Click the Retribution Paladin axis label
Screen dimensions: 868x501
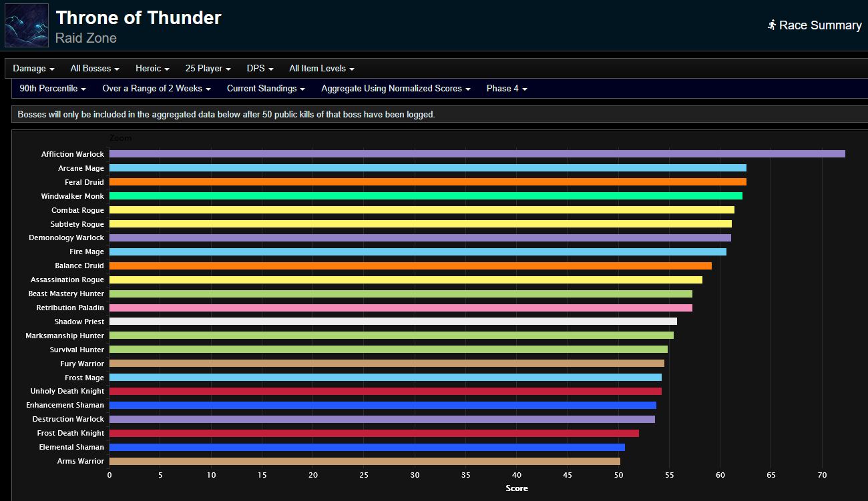point(70,308)
